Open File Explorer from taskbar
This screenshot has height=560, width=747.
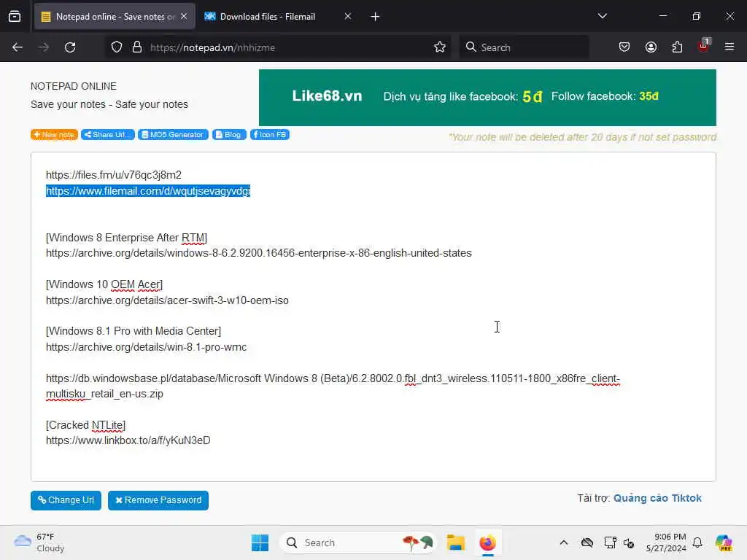[x=455, y=542]
